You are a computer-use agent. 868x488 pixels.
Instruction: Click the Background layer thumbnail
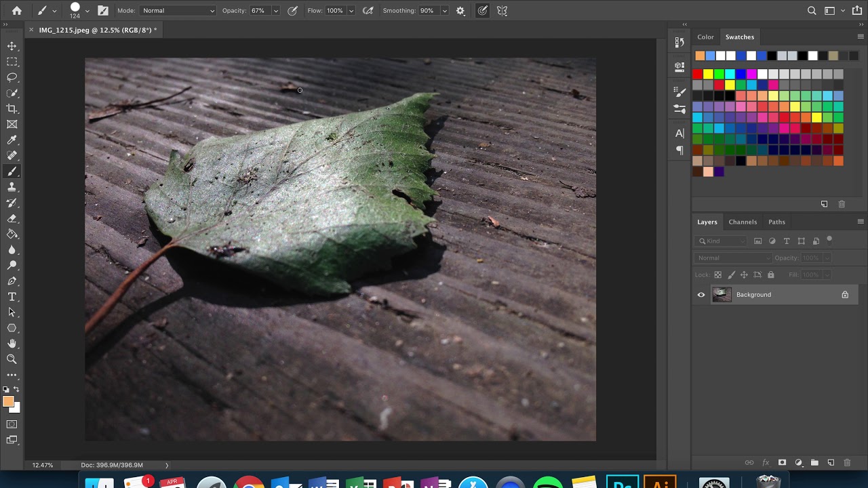(x=722, y=295)
